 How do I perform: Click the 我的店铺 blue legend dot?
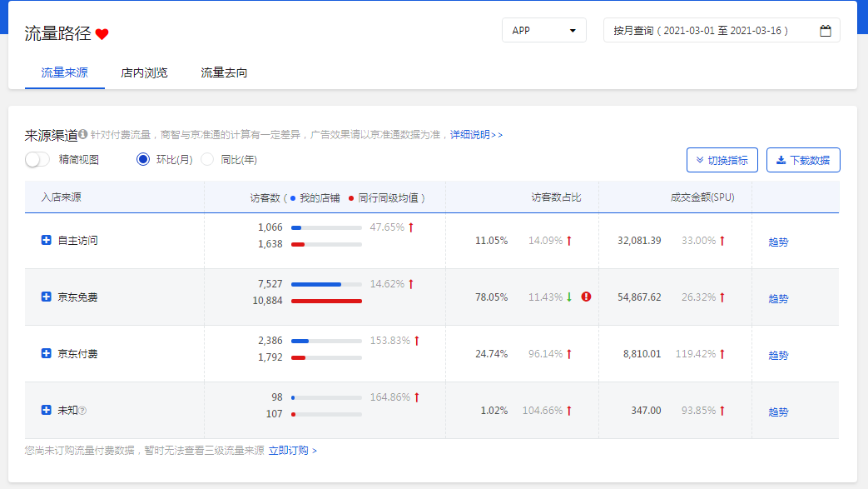pyautogui.click(x=293, y=198)
